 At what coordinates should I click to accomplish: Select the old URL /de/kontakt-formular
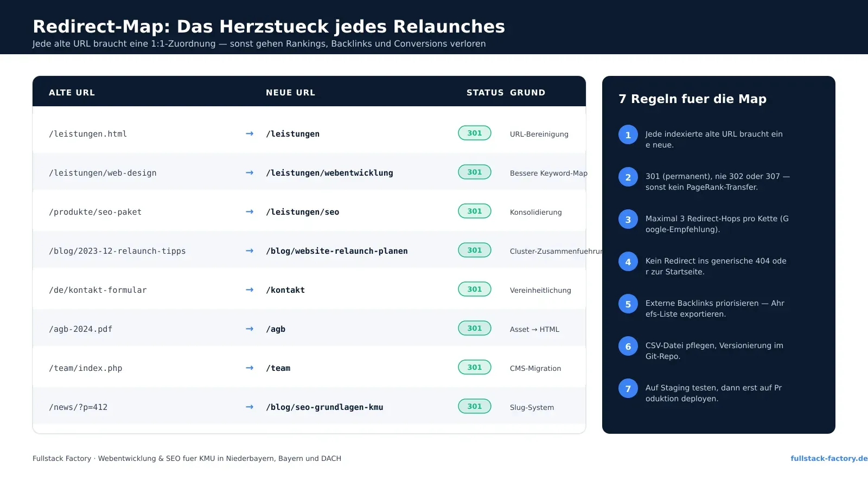(98, 290)
